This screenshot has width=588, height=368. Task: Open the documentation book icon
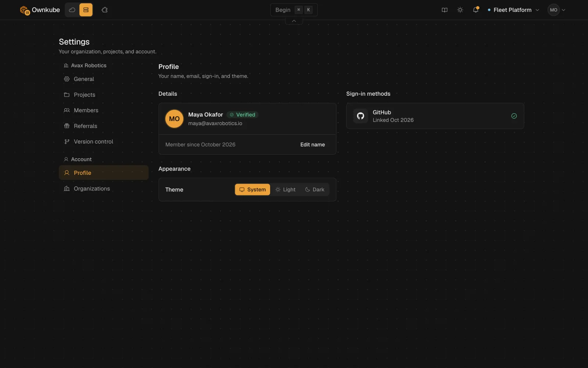pyautogui.click(x=445, y=10)
